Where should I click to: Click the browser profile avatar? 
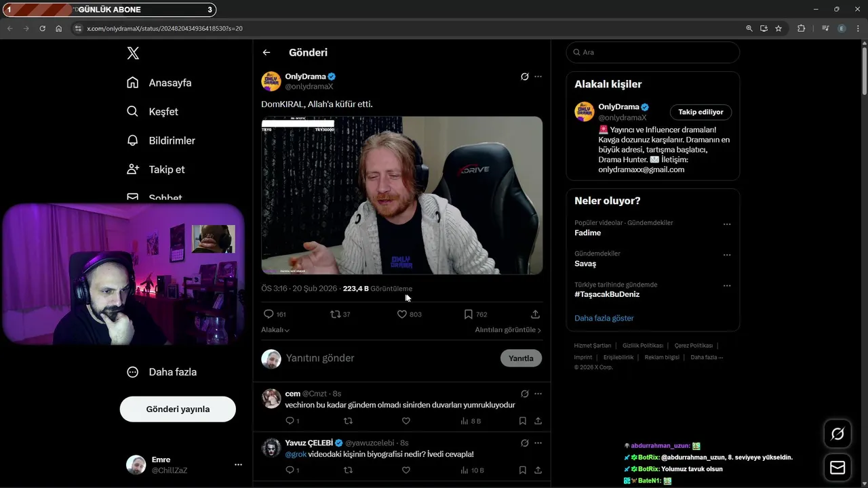[842, 28]
